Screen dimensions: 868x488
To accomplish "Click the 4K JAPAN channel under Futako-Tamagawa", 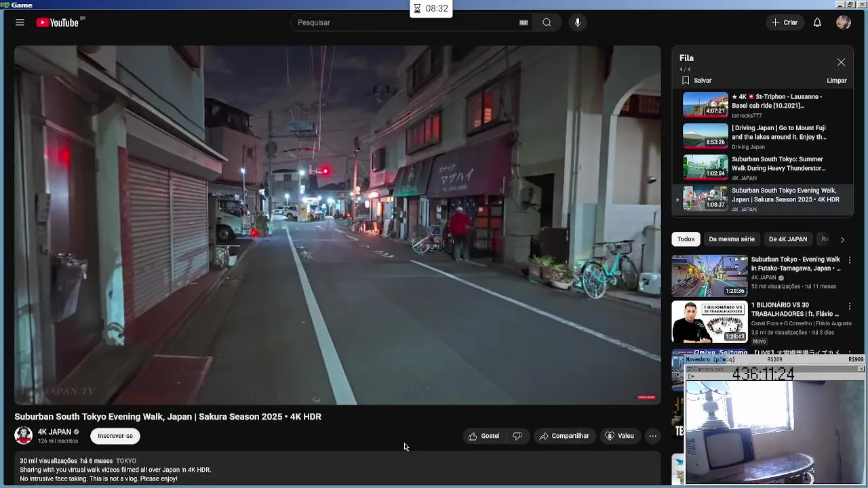I will pos(764,277).
